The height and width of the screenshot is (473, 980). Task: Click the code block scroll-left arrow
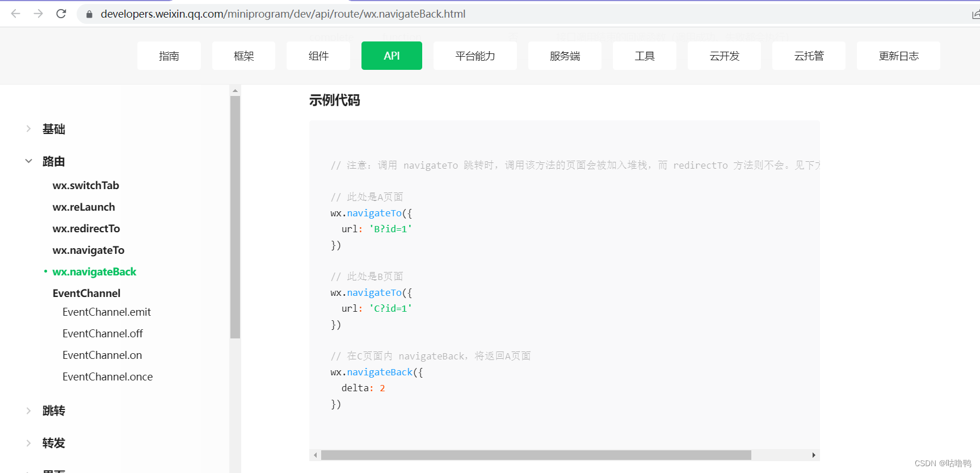[316, 455]
